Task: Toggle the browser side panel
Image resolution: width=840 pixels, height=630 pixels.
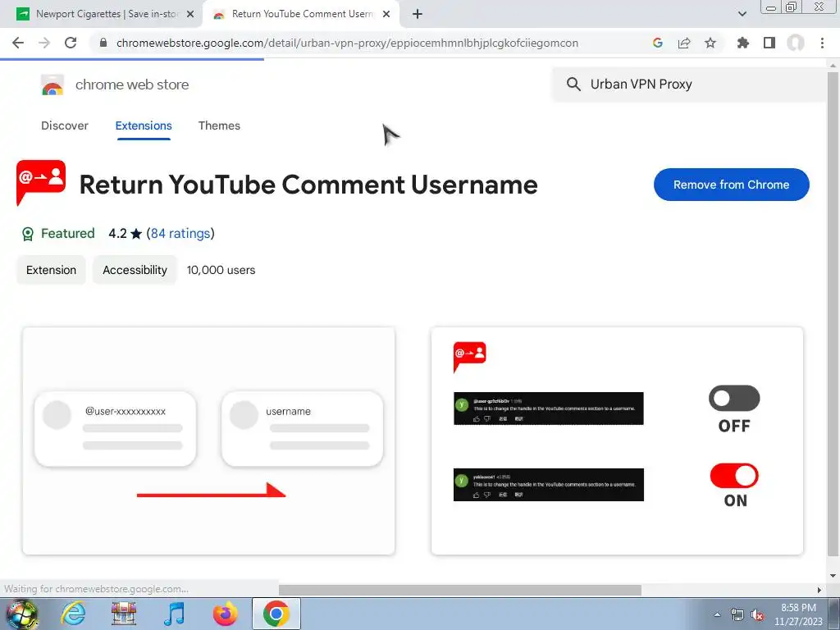Action: (769, 43)
